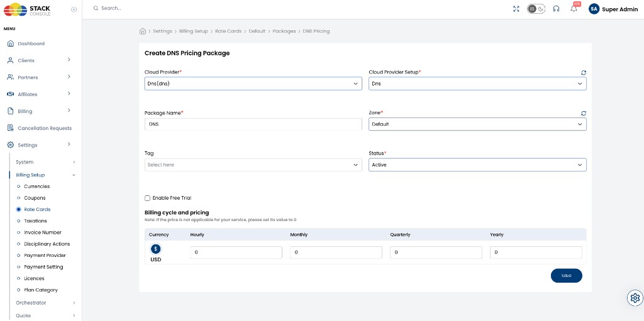Open Licences page
The height and width of the screenshot is (321, 644).
coord(34,278)
